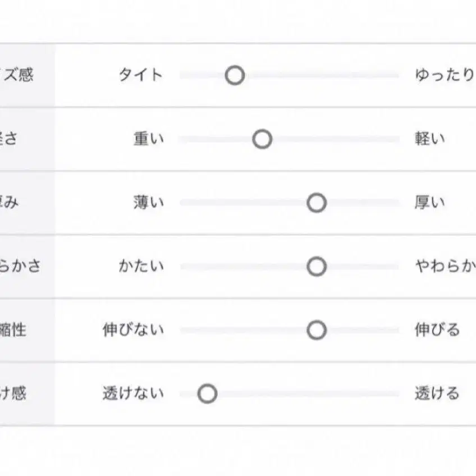The width and height of the screenshot is (476, 476).
Task: Click the 薄い label
Action: 149,203
